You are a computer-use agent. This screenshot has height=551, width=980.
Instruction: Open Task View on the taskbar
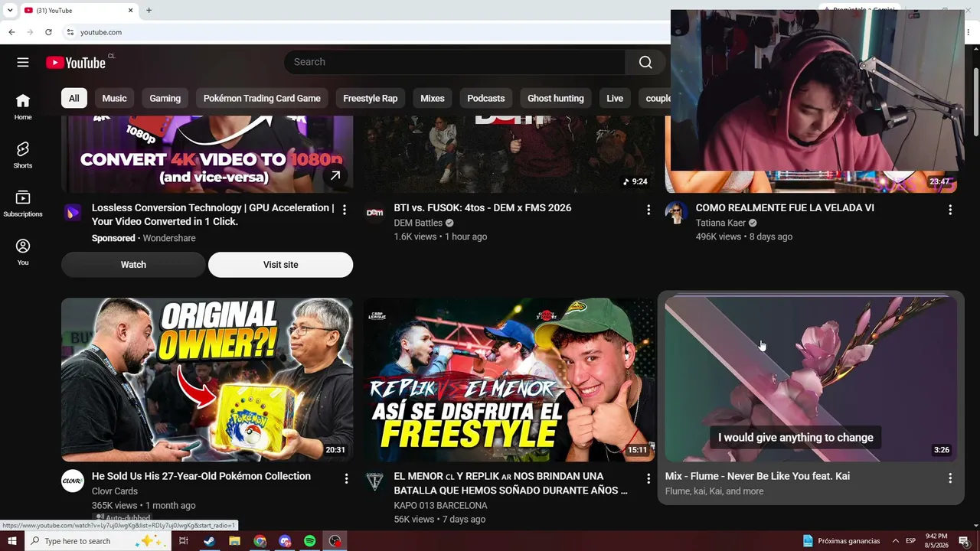pyautogui.click(x=184, y=541)
